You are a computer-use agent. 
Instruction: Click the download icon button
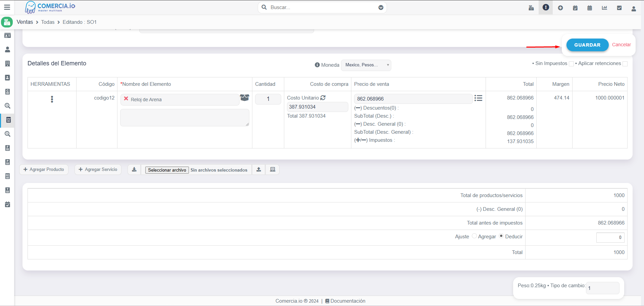coord(134,170)
